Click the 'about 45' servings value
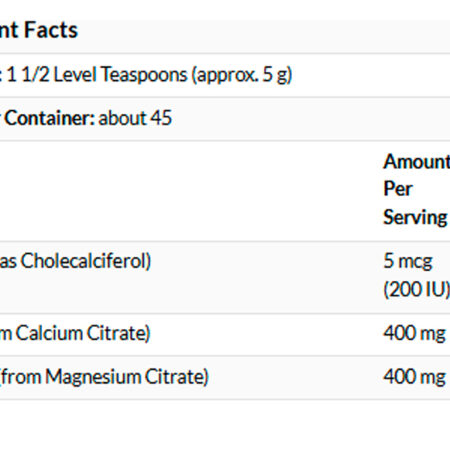 (x=135, y=118)
